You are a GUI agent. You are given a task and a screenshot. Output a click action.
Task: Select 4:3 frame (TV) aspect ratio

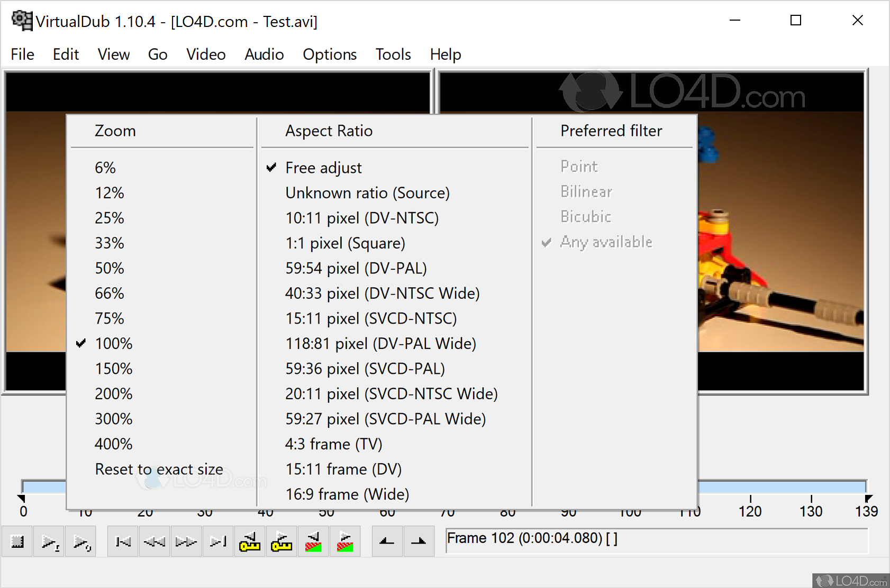point(333,444)
